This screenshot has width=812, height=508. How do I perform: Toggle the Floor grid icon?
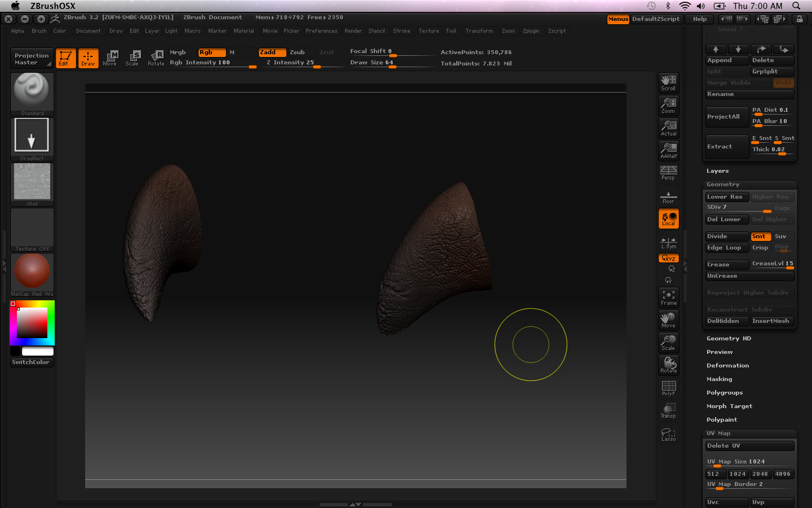[x=668, y=196]
